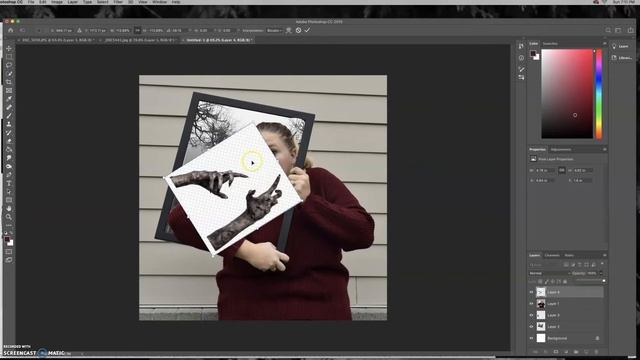Toggle maintain aspect ratio link in options bar
The height and width of the screenshot is (360, 640).
pyautogui.click(x=138, y=30)
